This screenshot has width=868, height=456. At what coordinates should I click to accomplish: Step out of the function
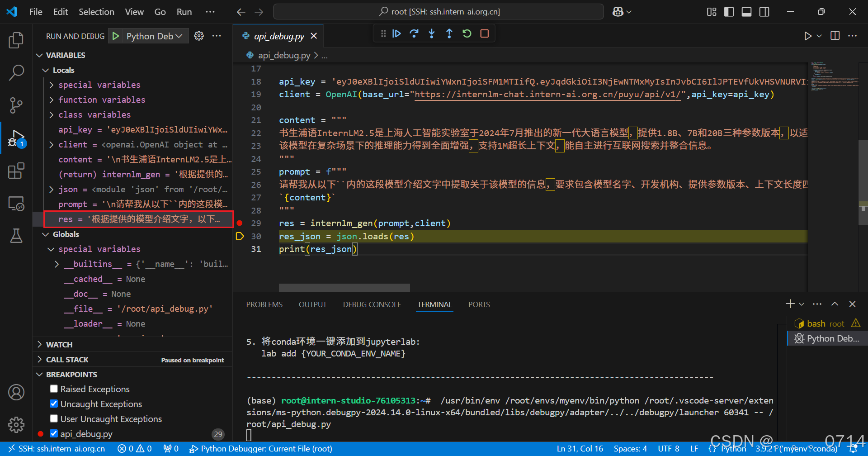[x=449, y=33]
